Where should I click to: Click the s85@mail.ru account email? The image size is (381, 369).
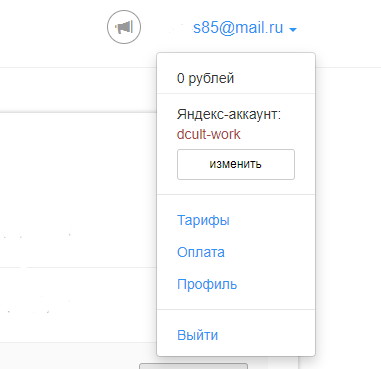coord(238,28)
